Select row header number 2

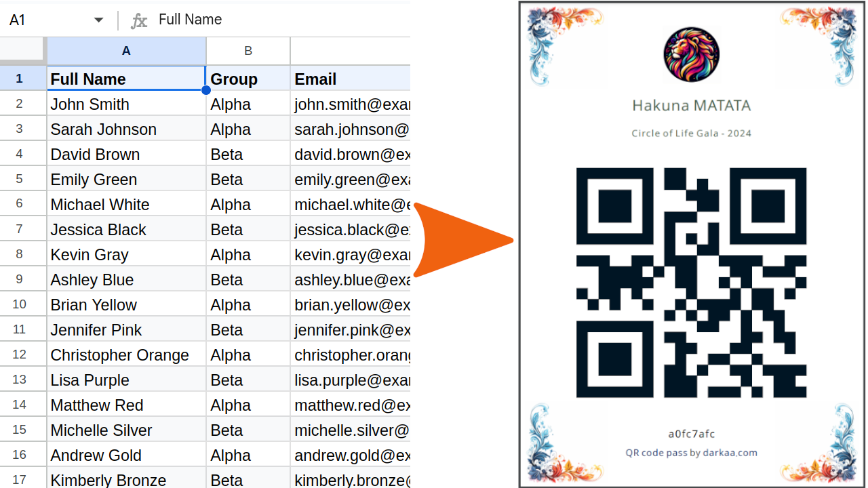click(x=23, y=104)
